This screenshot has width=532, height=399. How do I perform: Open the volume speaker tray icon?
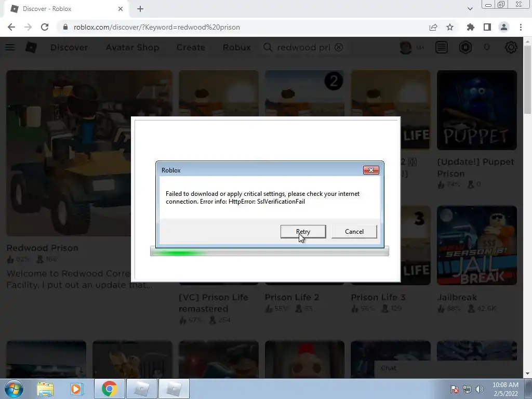pos(480,389)
